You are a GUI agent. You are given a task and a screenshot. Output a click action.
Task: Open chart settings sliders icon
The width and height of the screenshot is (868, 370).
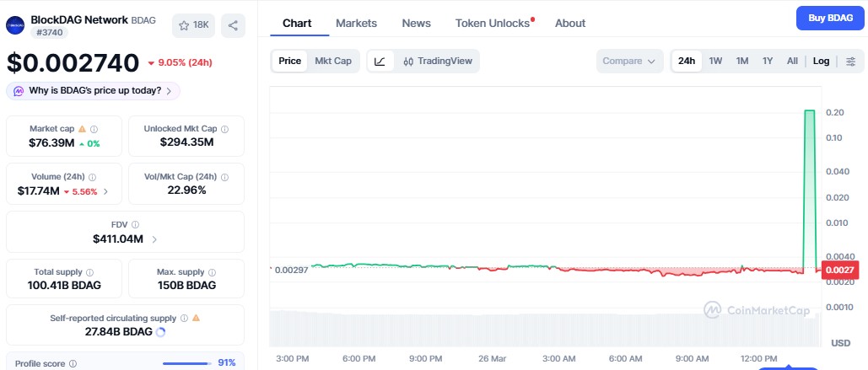point(851,61)
